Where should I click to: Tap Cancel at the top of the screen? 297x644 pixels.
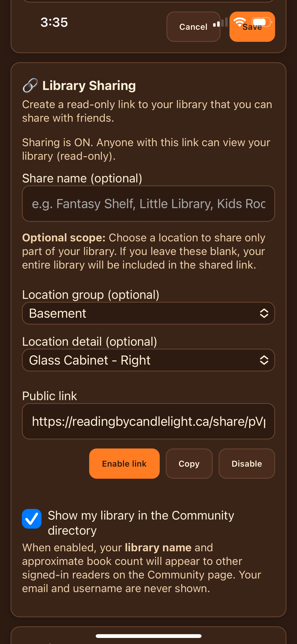coord(193,27)
